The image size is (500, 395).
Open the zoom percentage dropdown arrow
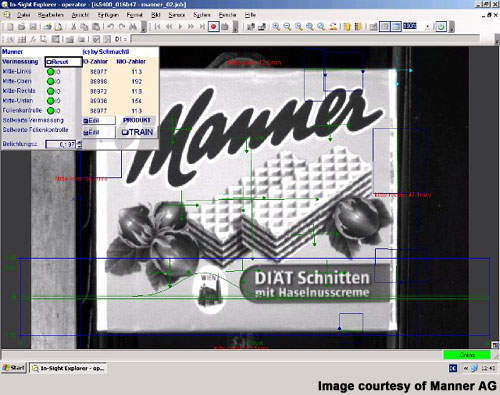pos(427,27)
